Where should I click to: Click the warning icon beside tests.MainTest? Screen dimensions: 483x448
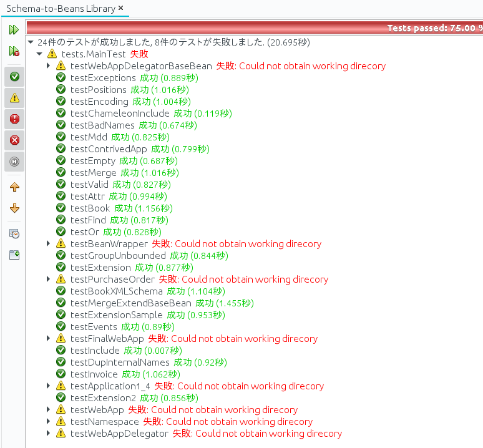[52, 54]
